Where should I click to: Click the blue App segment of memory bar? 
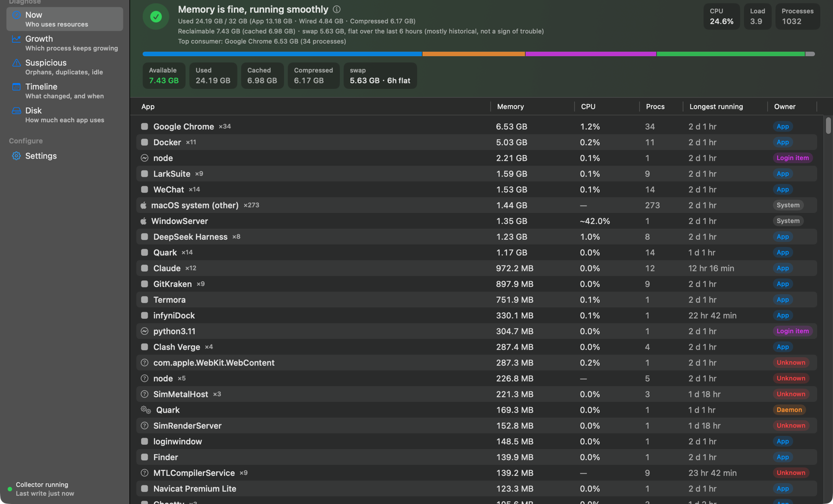[x=282, y=54]
